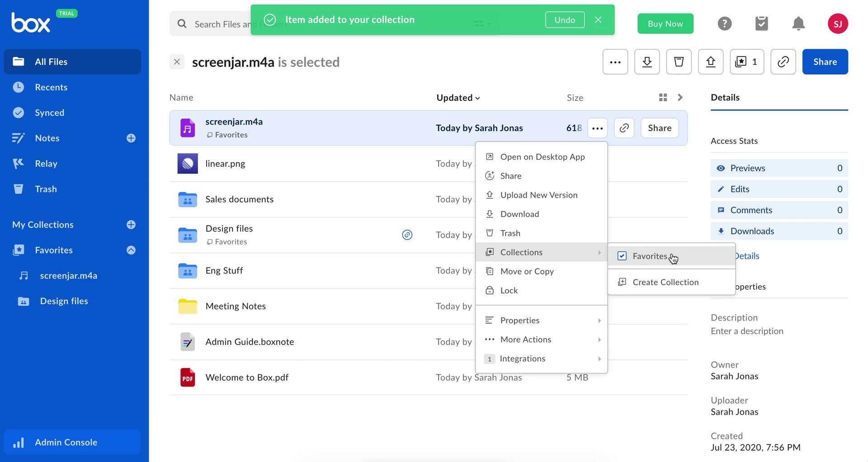Click the Meeting Notes yellow folder icon
Viewport: 868px width, 462px height.
coord(188,306)
